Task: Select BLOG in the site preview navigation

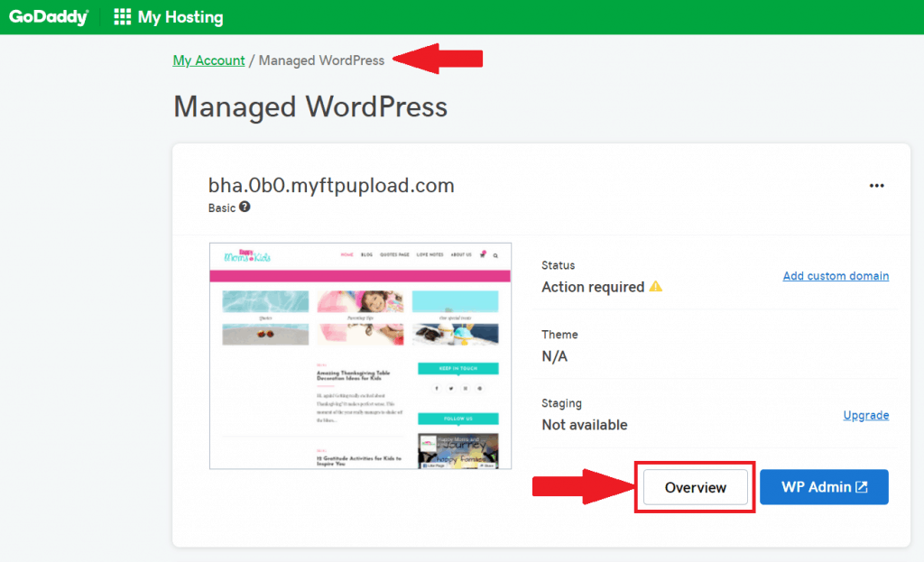Action: click(365, 254)
